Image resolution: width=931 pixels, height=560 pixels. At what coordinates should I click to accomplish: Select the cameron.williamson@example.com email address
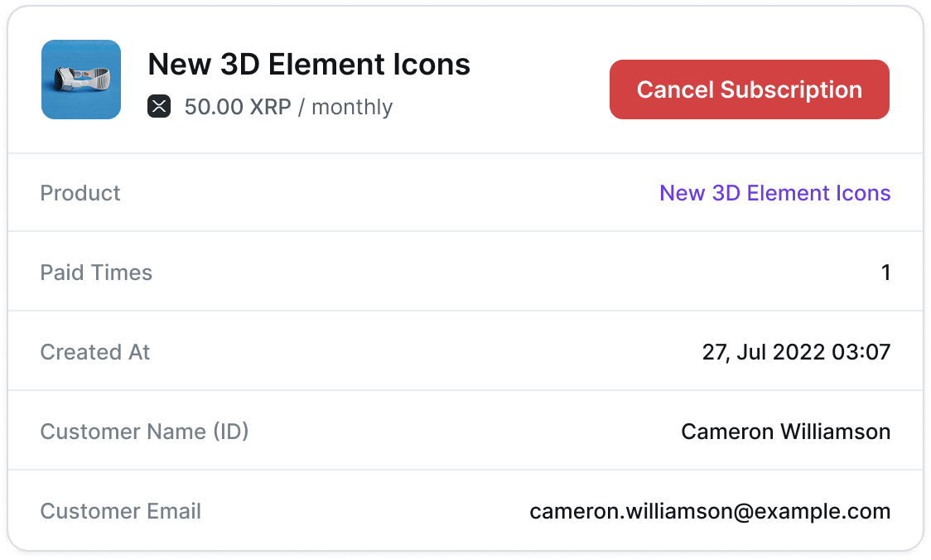coord(710,511)
